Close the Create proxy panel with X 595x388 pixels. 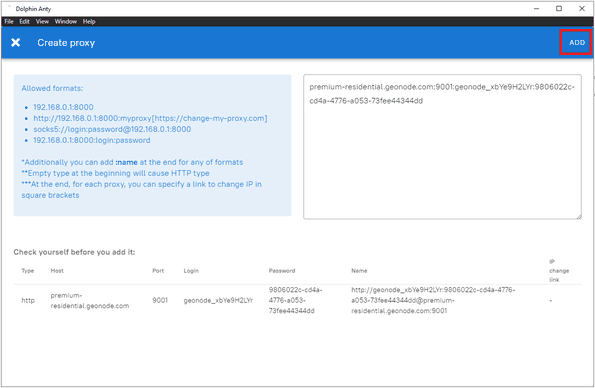point(16,43)
